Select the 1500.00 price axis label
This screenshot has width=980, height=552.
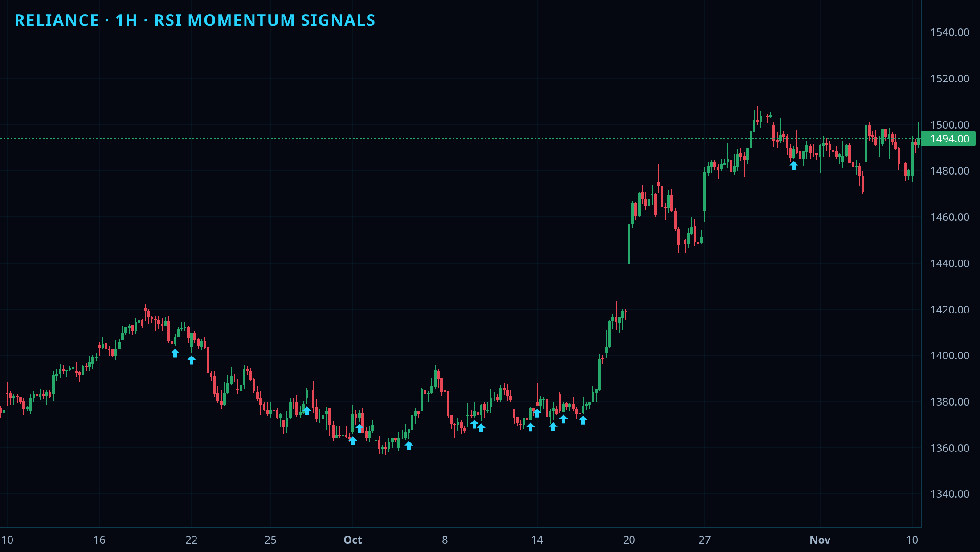pos(950,125)
